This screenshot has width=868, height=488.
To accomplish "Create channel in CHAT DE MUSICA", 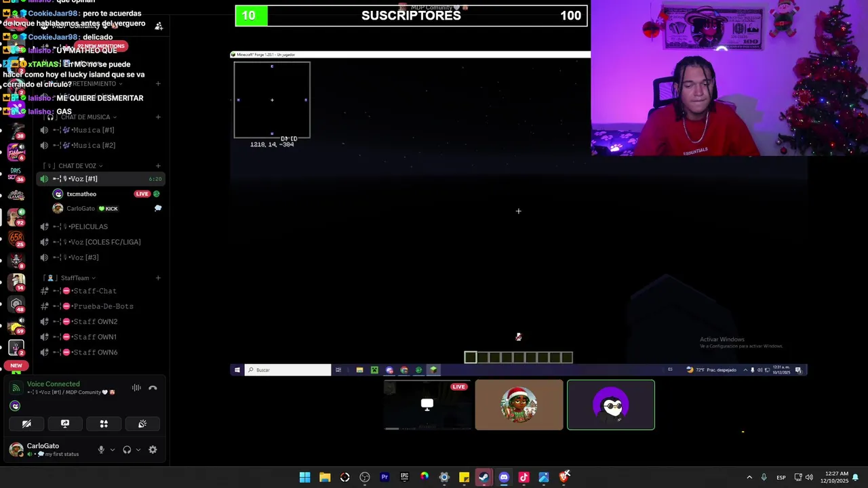I will [158, 117].
